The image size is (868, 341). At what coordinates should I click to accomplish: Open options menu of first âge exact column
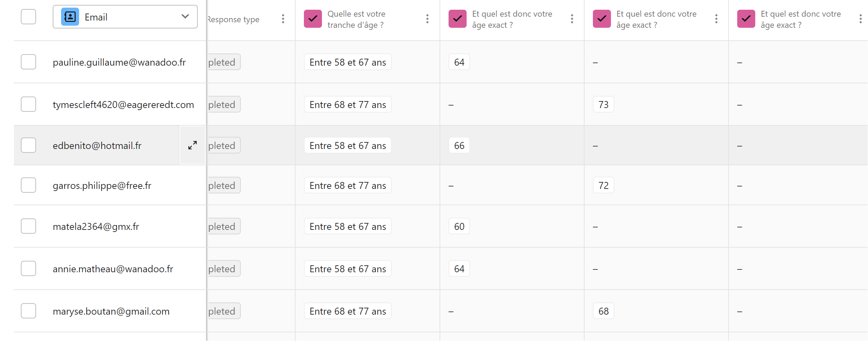(572, 19)
